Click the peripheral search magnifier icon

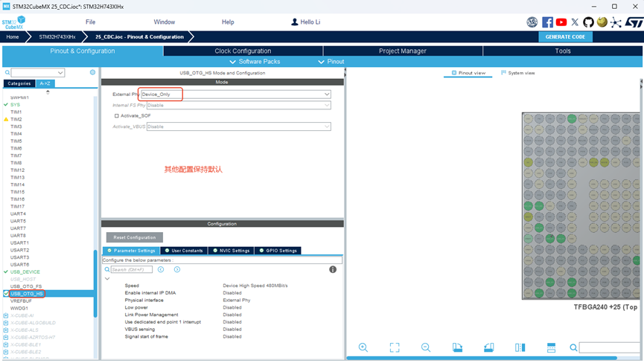pos(7,73)
